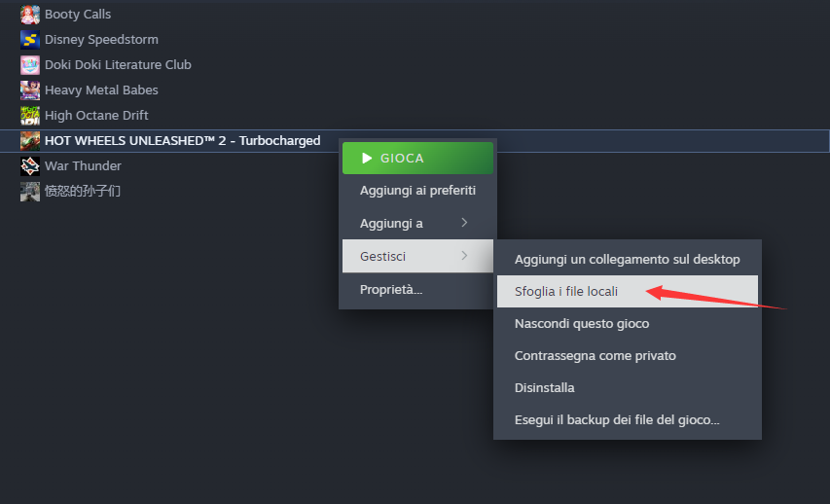Click the Booty Calls game icon
The width and height of the screenshot is (830, 504).
coord(30,15)
